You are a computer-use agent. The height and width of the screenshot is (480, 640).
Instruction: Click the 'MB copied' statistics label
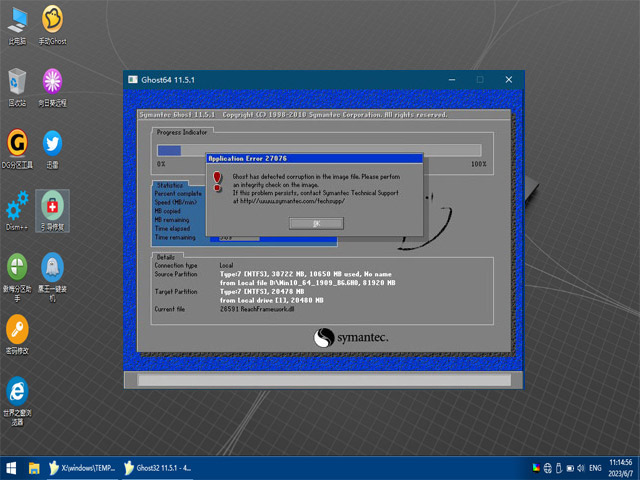167,211
